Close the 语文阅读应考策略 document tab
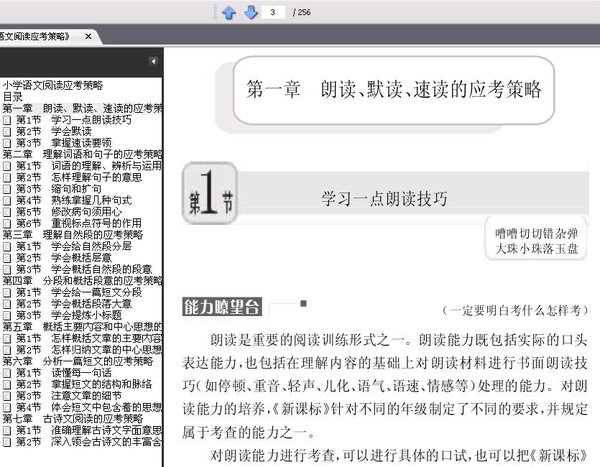The image size is (600, 467). [x=88, y=36]
